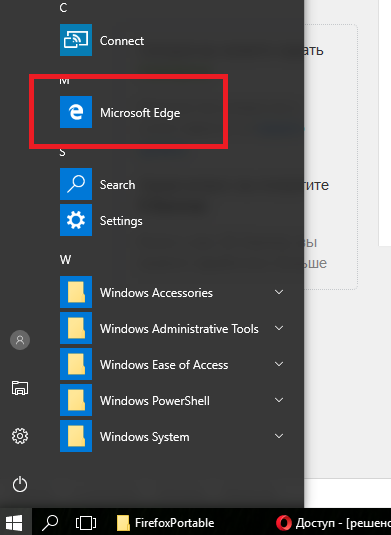Screen dimensions: 391x535
Task: Click the Power button in Start sidebar
Action: click(20, 484)
